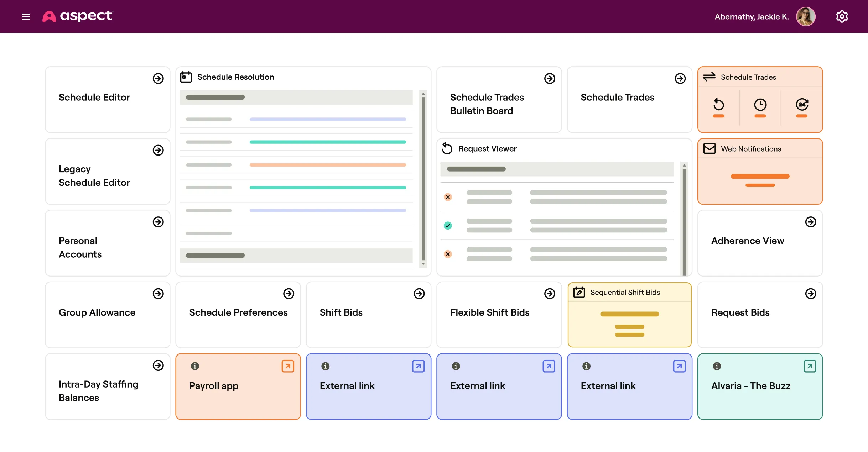The image size is (868, 452).
Task: Click the Request Viewer scroll up arrow
Action: click(684, 165)
